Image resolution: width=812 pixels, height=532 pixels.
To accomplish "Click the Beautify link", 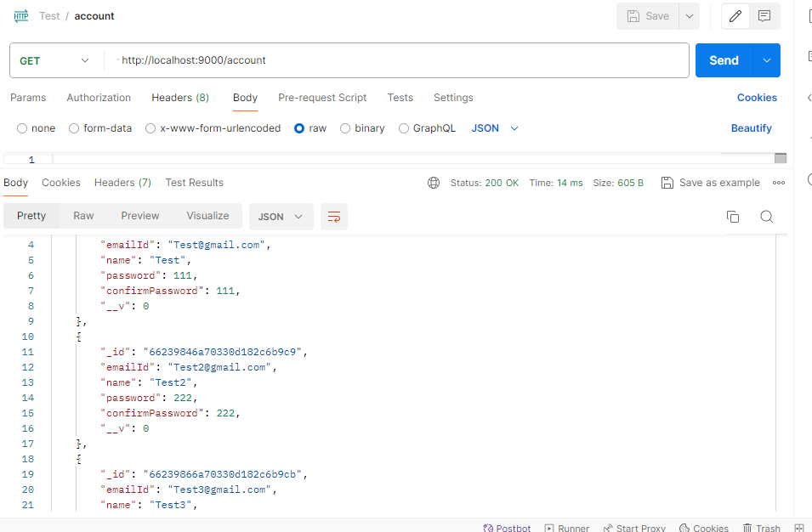I will coord(751,128).
